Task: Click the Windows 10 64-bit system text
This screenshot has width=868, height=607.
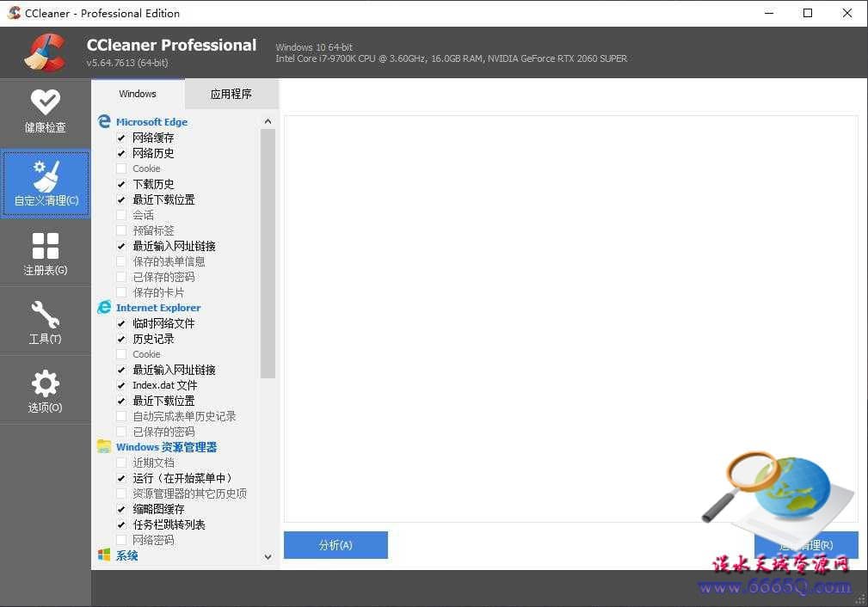Action: point(314,47)
